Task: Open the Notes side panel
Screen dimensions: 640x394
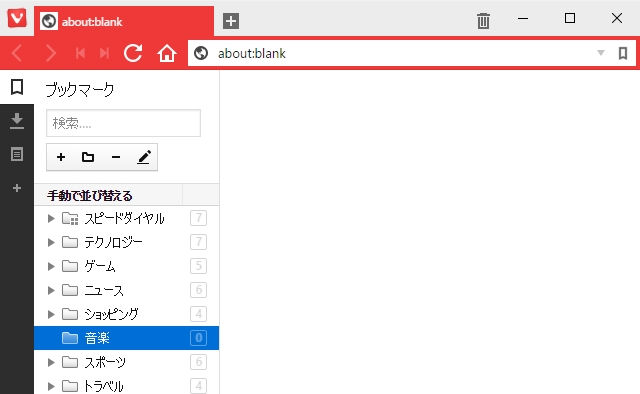Action: [x=17, y=154]
